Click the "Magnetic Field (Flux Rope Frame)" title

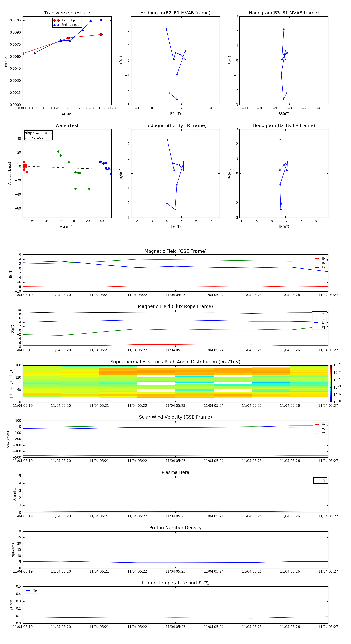coord(175,307)
